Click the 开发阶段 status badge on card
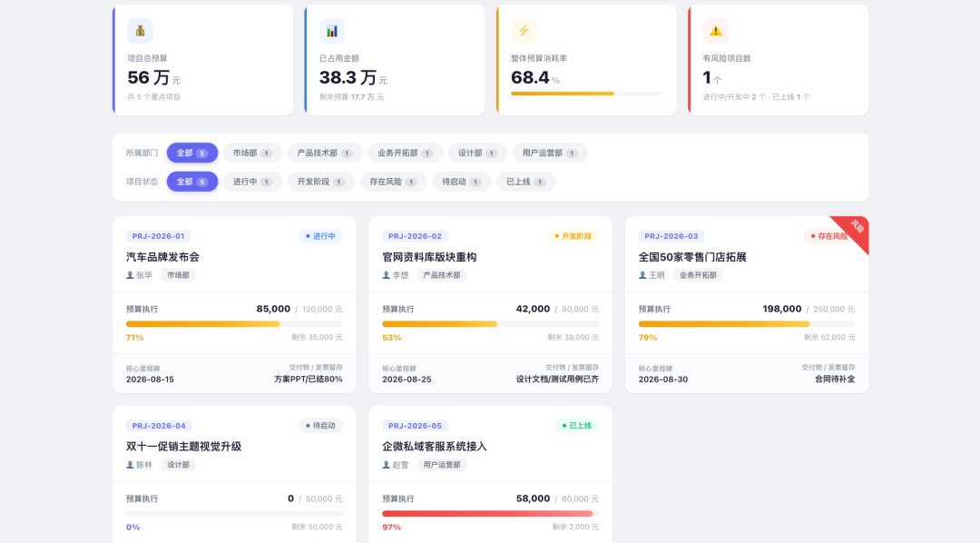This screenshot has width=980, height=543. coord(573,236)
